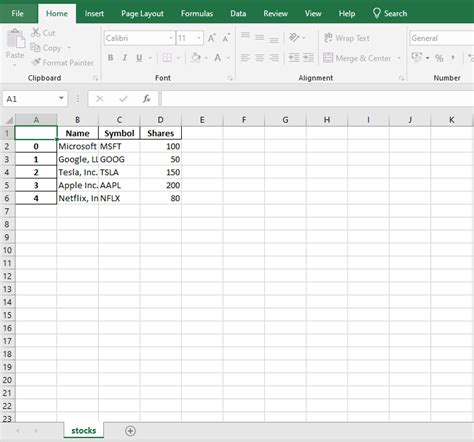Click the Merge & Center button
Viewport: 474px width, 442px height.
[357, 58]
